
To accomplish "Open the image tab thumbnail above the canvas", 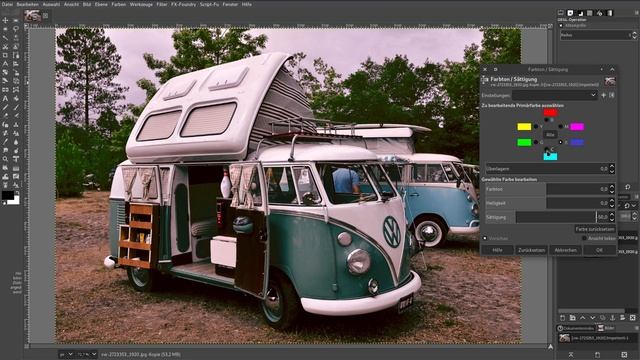I will coord(32,16).
